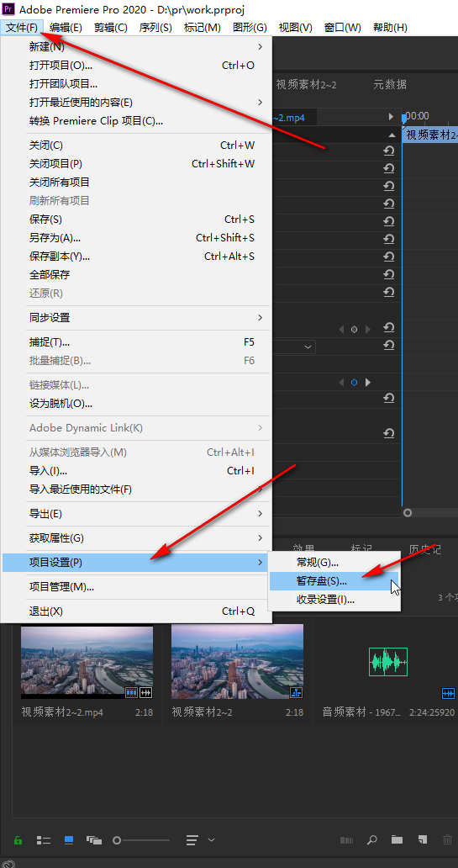Select 暂存盘(S)... in submenu
Screen dimensions: 458x868
tap(334, 581)
